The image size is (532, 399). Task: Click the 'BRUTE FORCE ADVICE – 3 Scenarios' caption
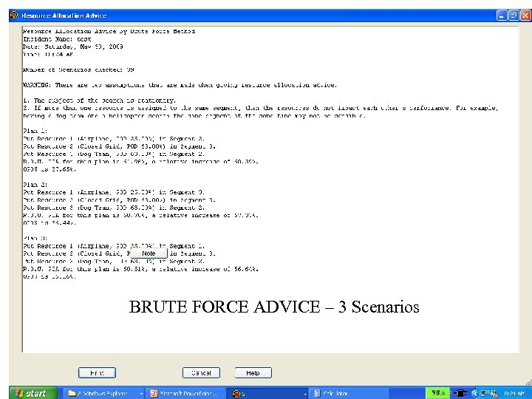tap(274, 307)
